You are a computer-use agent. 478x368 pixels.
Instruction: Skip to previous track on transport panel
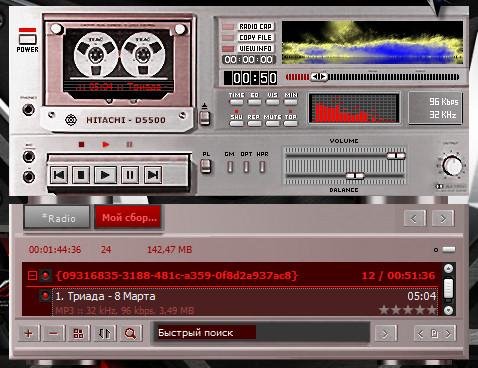pos(59,175)
